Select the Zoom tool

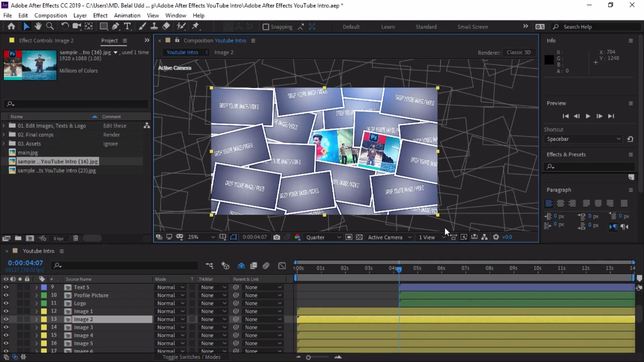coord(50,26)
